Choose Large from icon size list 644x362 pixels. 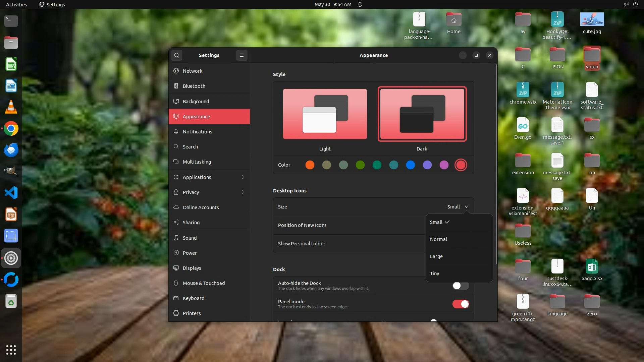pyautogui.click(x=436, y=256)
